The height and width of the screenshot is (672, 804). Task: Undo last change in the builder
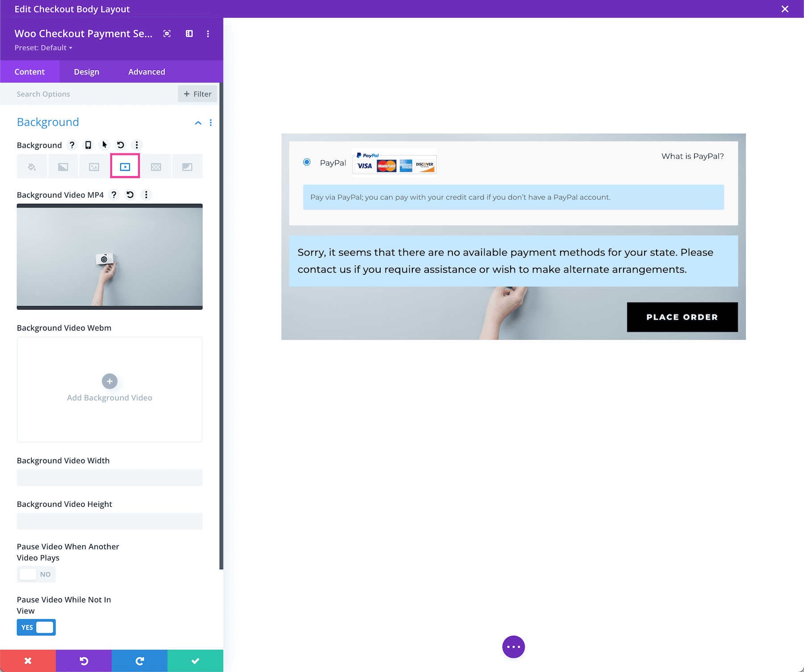pos(84,660)
